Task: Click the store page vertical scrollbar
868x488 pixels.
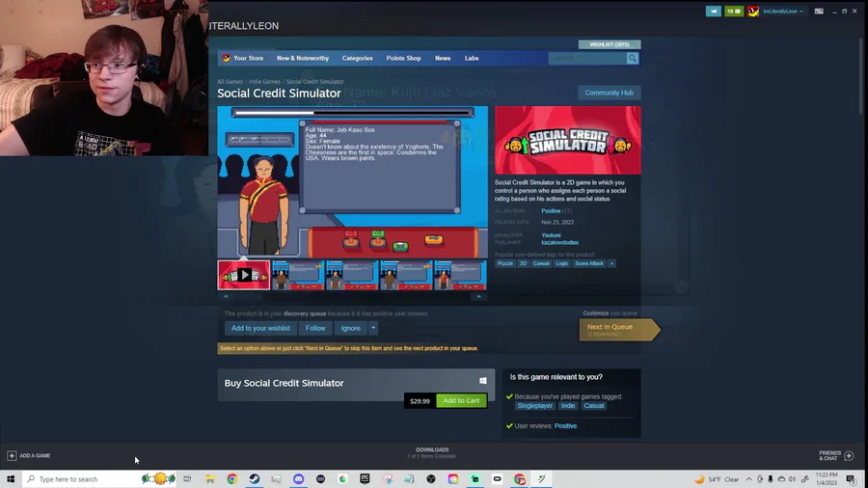Action: point(859,74)
